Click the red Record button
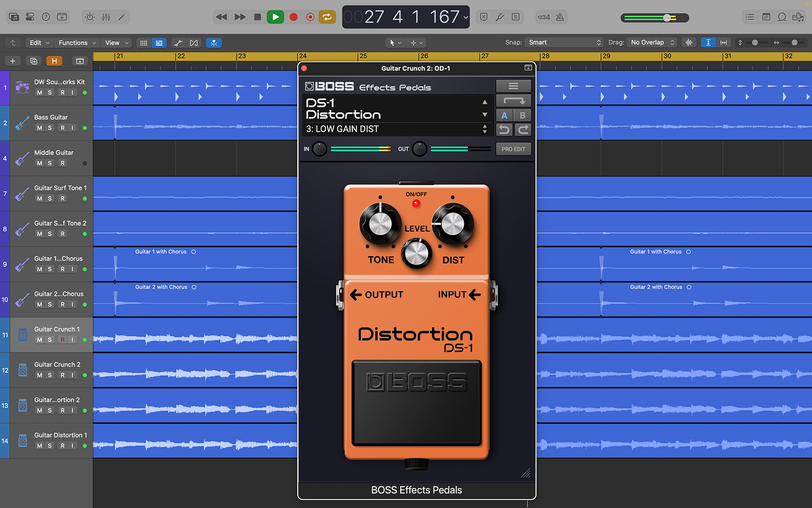 (x=293, y=17)
